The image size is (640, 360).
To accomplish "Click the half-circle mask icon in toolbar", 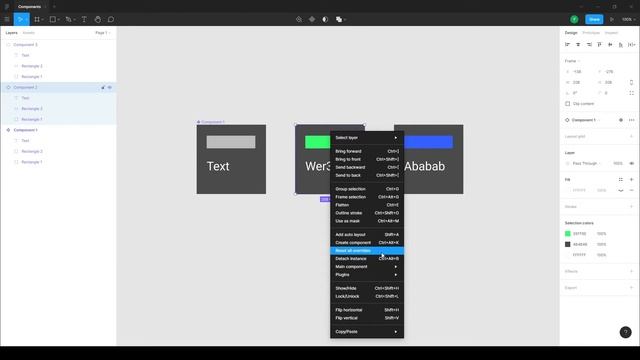I will click(325, 19).
